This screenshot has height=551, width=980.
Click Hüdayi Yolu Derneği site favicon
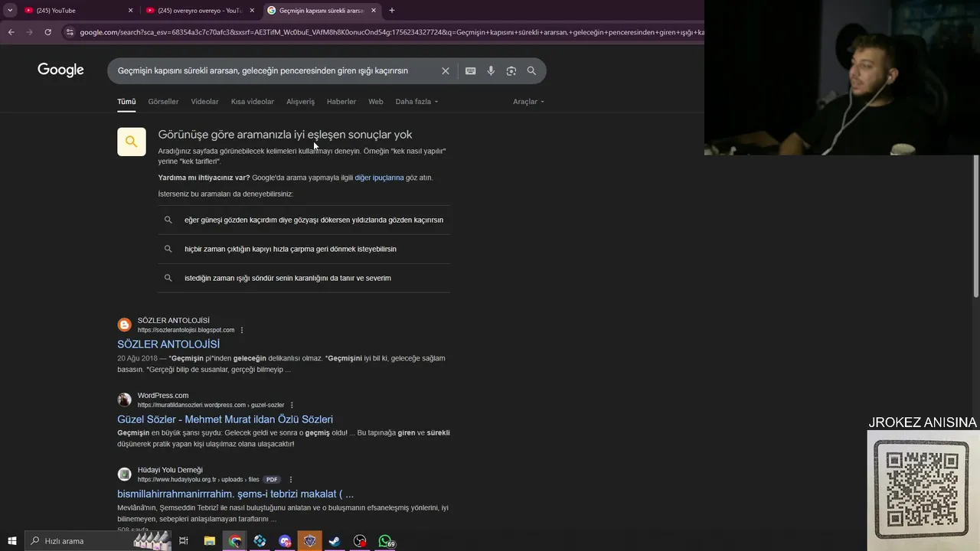point(124,474)
